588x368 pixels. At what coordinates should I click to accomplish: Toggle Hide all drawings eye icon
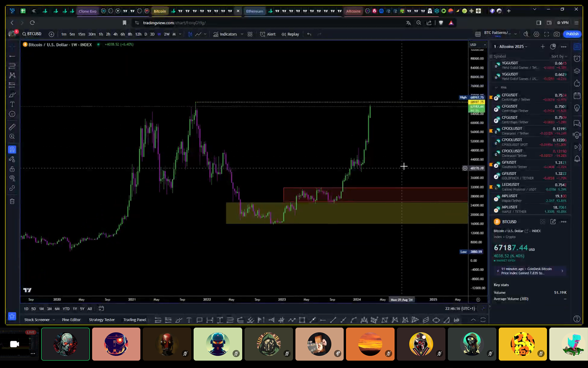pos(12,178)
